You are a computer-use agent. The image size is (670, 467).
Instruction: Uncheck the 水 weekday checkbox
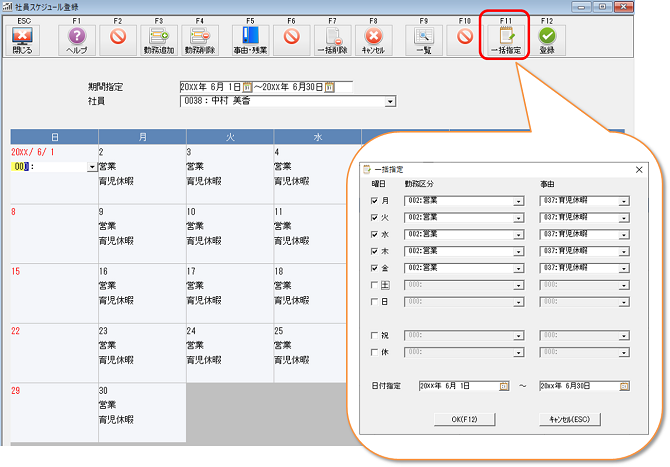374,234
